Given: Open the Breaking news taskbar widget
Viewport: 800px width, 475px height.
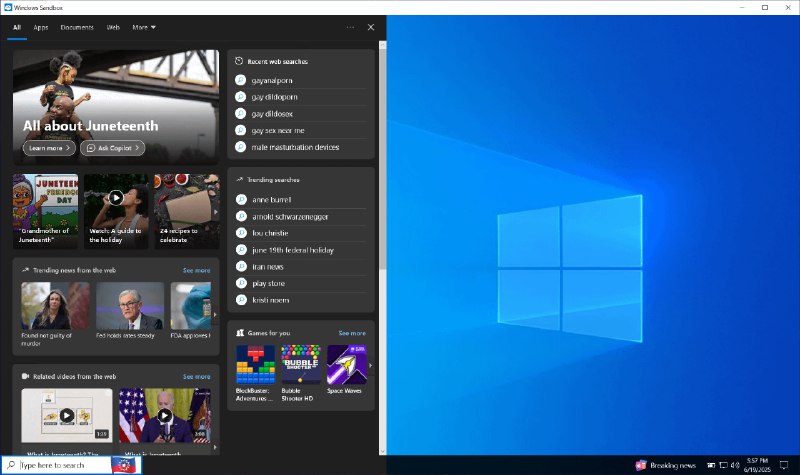Looking at the screenshot, I should tap(666, 465).
